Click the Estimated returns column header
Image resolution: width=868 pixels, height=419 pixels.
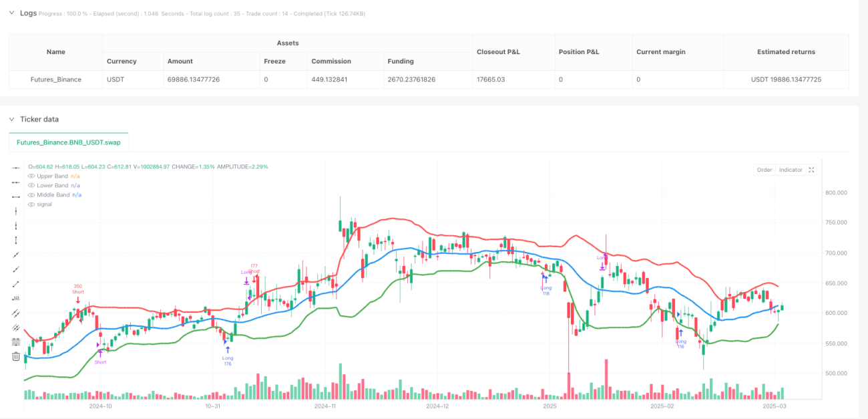click(x=786, y=51)
